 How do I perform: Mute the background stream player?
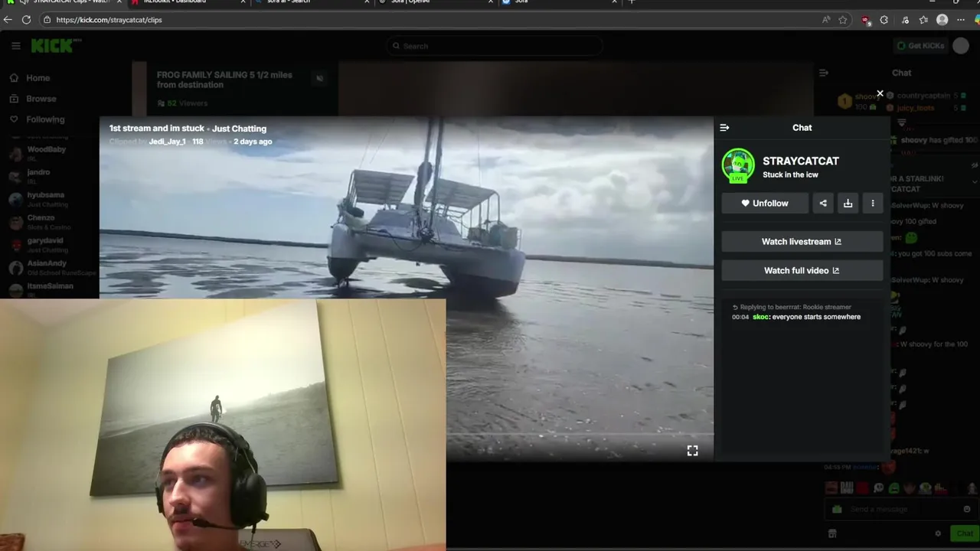pos(320,78)
